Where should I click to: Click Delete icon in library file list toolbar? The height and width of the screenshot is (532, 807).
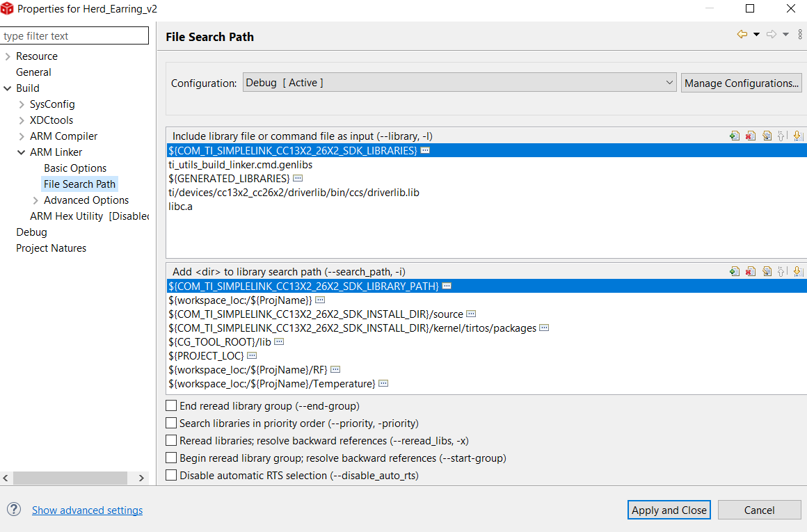(751, 136)
